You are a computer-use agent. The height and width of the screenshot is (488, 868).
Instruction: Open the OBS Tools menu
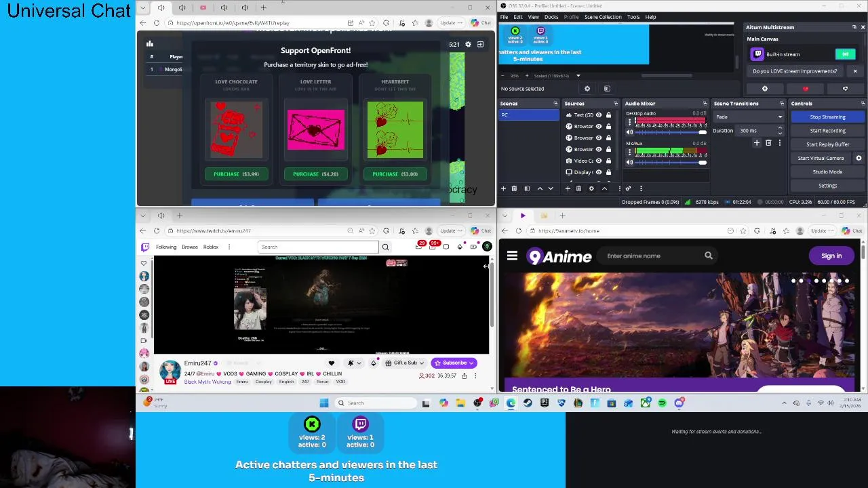coord(633,17)
